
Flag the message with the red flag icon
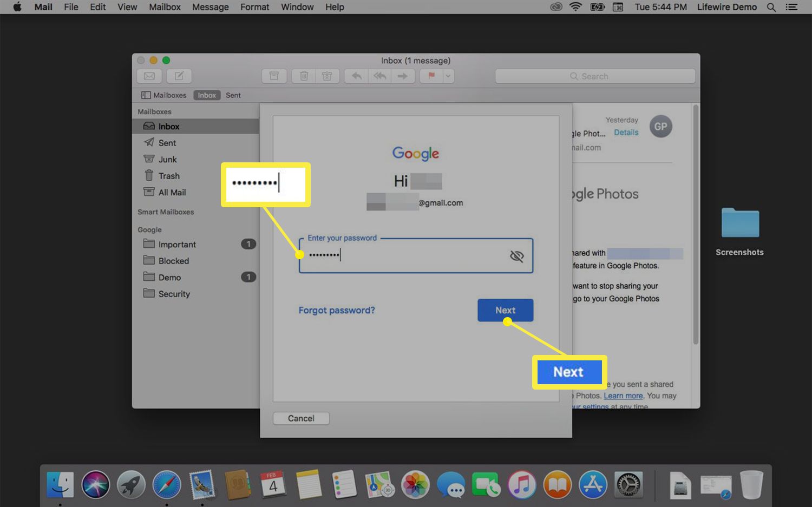click(431, 76)
